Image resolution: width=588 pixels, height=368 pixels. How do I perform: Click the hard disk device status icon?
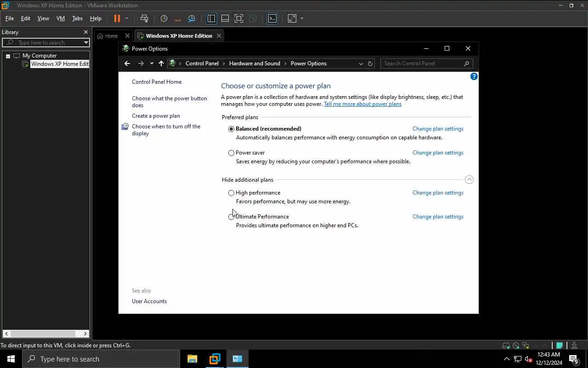pyautogui.click(x=506, y=345)
